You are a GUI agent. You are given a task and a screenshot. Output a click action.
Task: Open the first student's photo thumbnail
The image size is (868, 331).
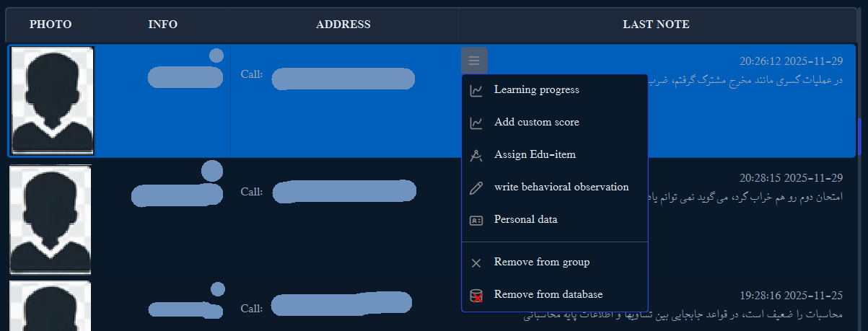[x=51, y=101]
